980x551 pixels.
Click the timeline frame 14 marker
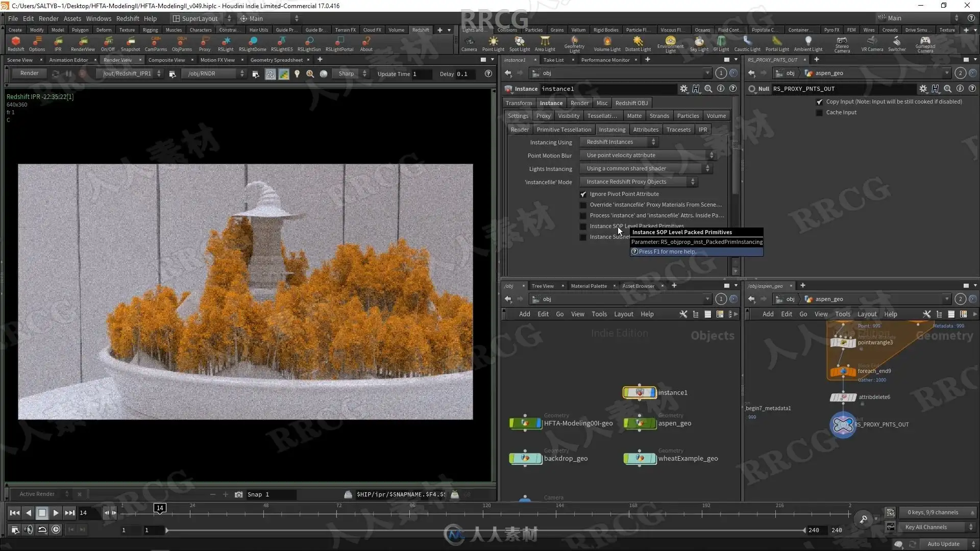(160, 508)
